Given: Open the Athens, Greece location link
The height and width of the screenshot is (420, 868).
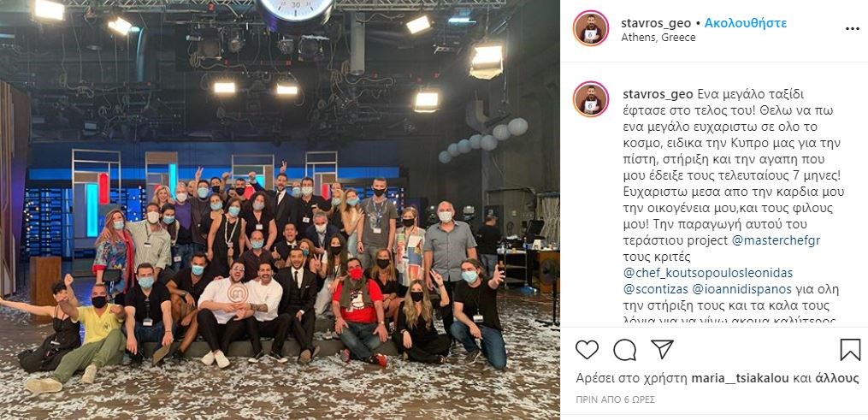Looking at the screenshot, I should point(658,38).
